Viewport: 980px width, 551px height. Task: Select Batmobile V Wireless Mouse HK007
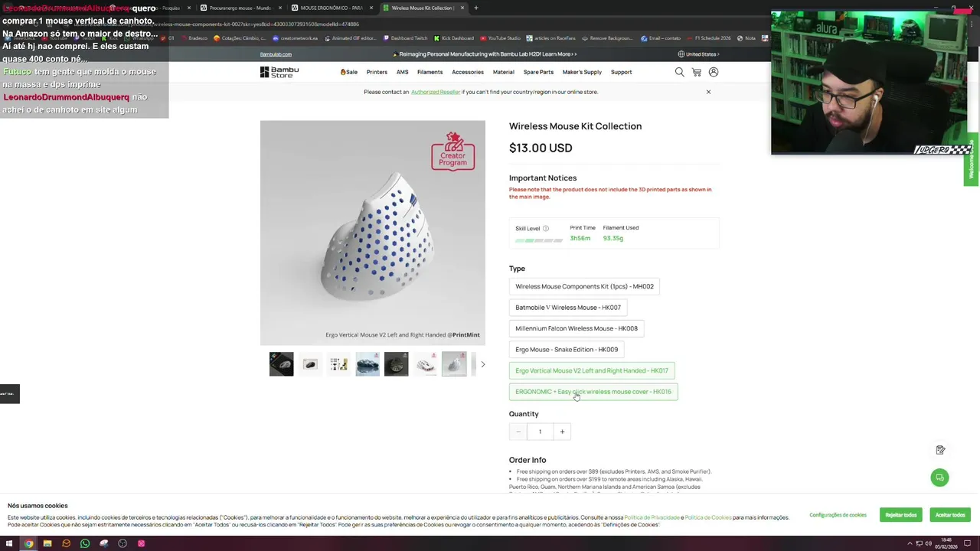(x=568, y=308)
